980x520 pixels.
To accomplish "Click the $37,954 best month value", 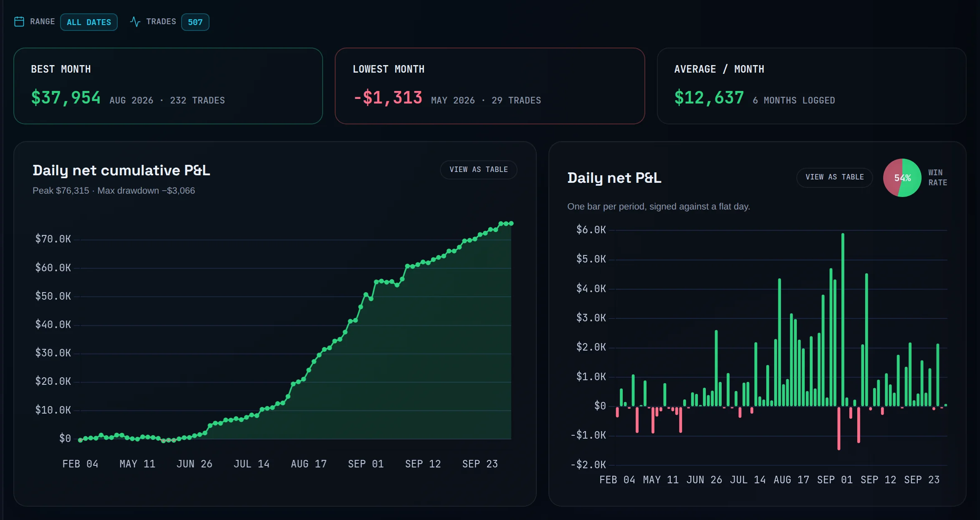I will (x=66, y=98).
